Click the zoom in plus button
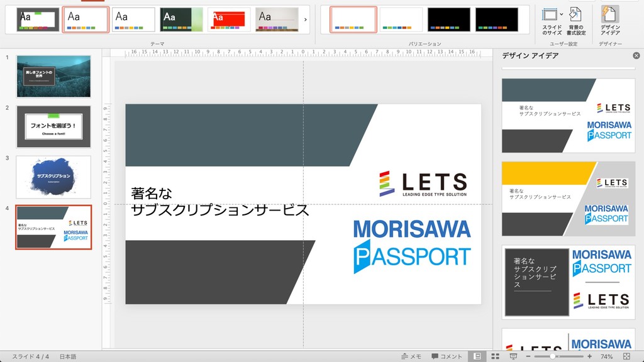The height and width of the screenshot is (362, 644). tap(590, 356)
